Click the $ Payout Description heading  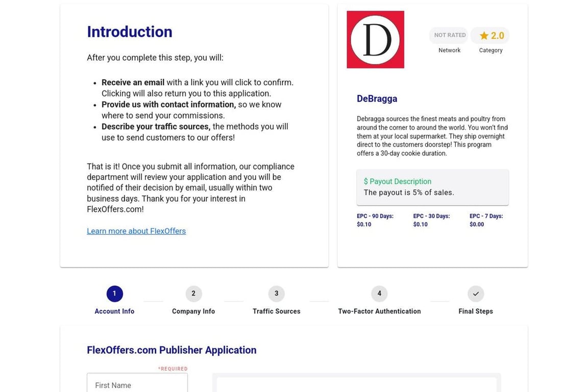click(398, 182)
